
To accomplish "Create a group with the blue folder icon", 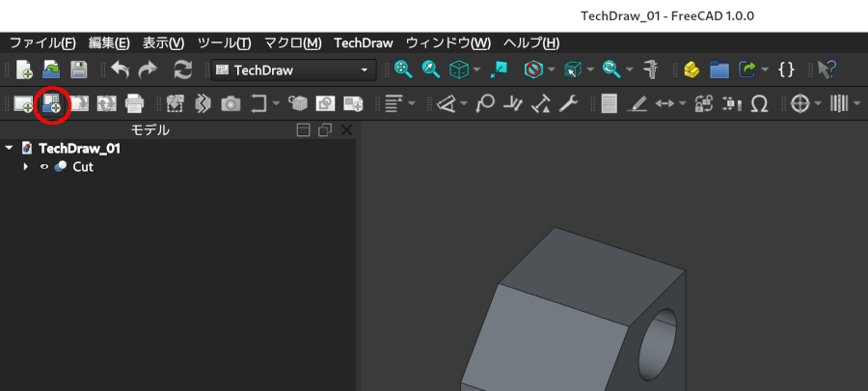I will pyautogui.click(x=719, y=70).
